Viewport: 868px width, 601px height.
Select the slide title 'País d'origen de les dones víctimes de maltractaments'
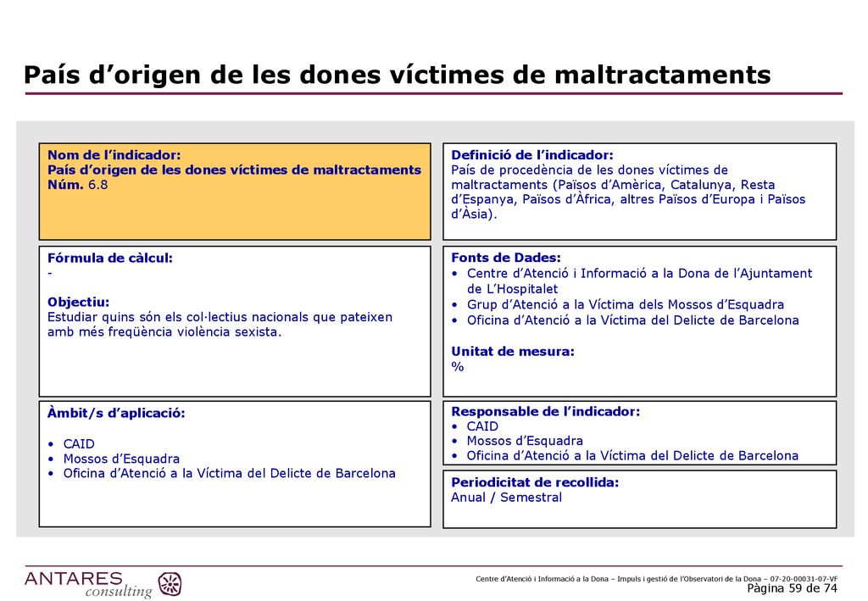point(397,75)
